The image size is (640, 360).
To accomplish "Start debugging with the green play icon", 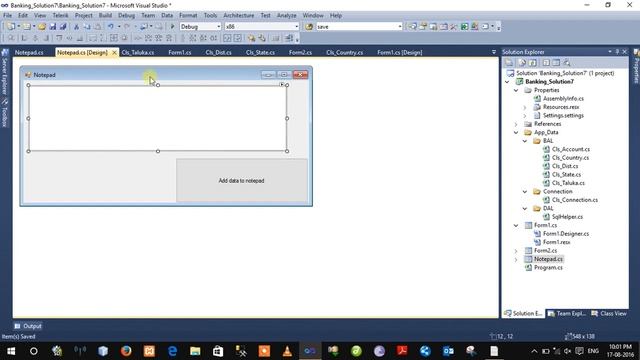I will [x=172, y=27].
